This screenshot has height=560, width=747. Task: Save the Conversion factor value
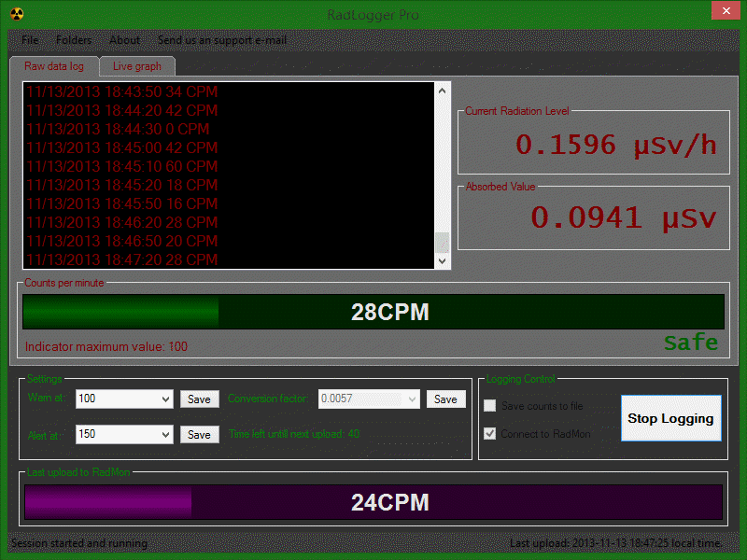[x=446, y=399]
